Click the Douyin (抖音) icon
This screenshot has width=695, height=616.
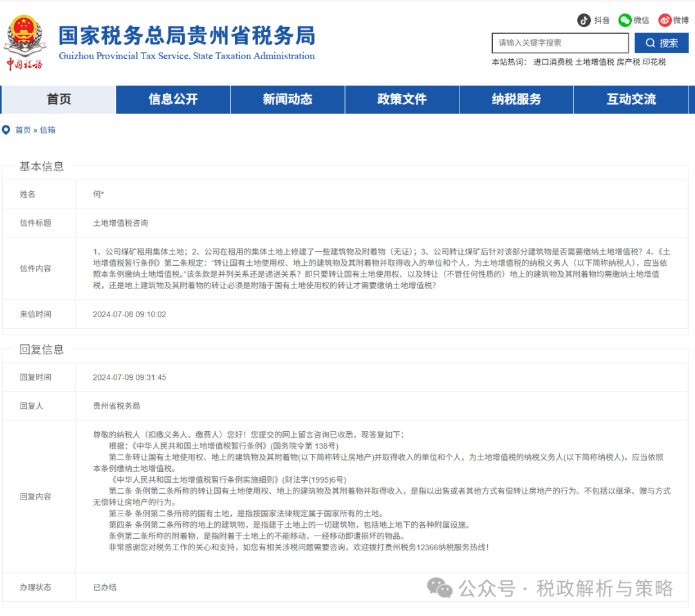pyautogui.click(x=584, y=20)
